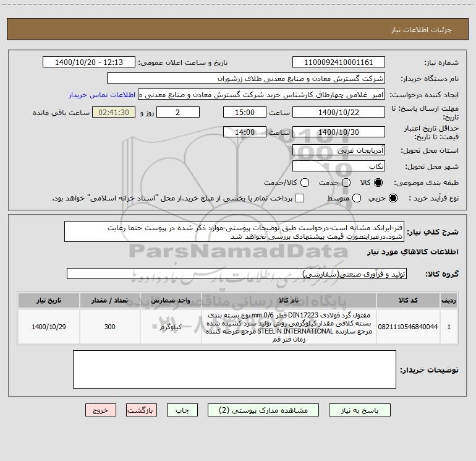Click the countdown timer 02:41:30
The height and width of the screenshot is (461, 476).
(x=114, y=112)
